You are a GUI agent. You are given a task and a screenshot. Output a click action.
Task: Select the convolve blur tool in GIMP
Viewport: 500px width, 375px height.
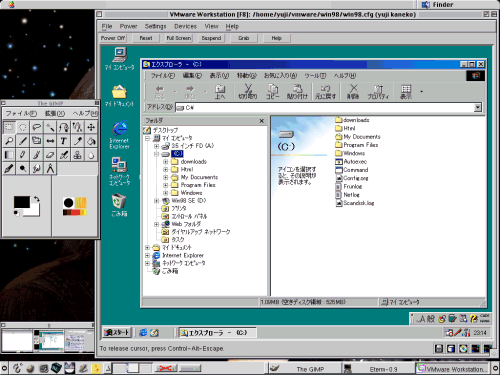pyautogui.click(x=91, y=155)
